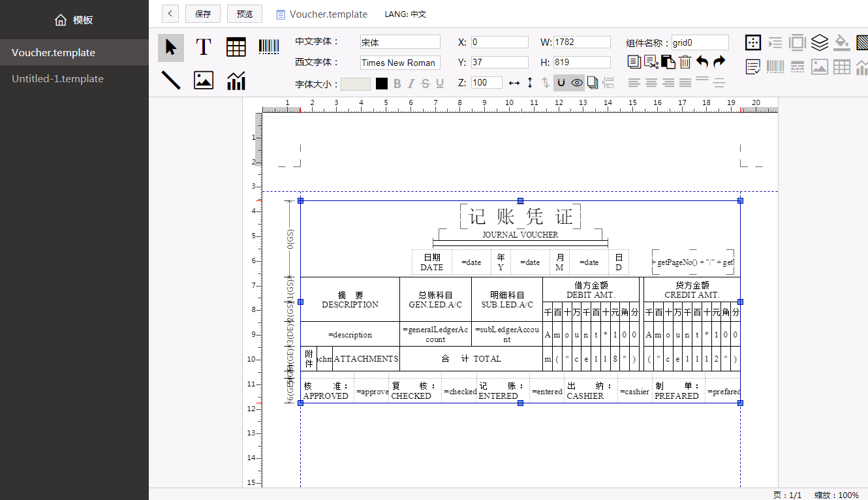
Task: Select the Table grid tool
Action: coord(236,47)
